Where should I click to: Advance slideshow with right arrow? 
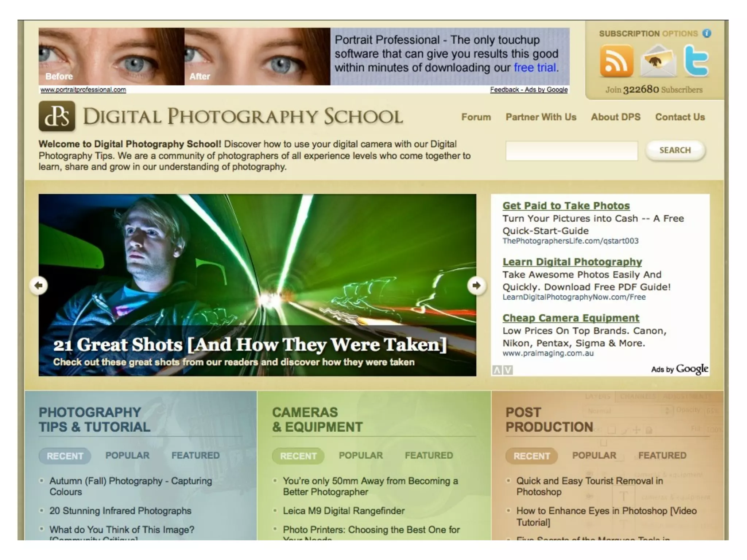coord(476,285)
